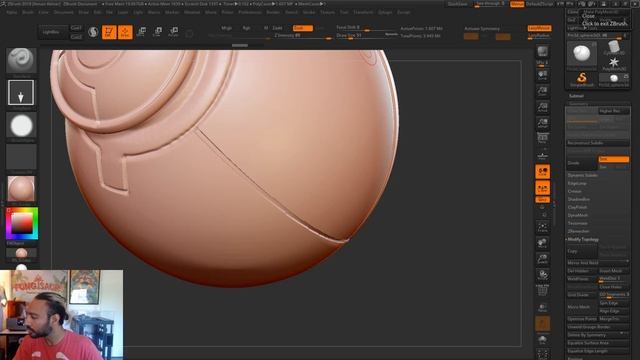Image resolution: width=640 pixels, height=360 pixels.
Task: Collapse the Modify Topology section
Action: pyautogui.click(x=583, y=240)
